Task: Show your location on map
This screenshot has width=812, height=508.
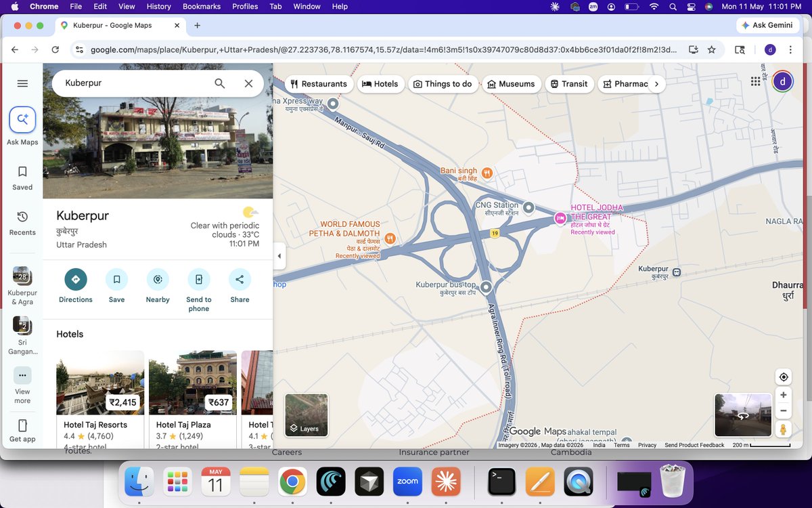Action: (784, 377)
